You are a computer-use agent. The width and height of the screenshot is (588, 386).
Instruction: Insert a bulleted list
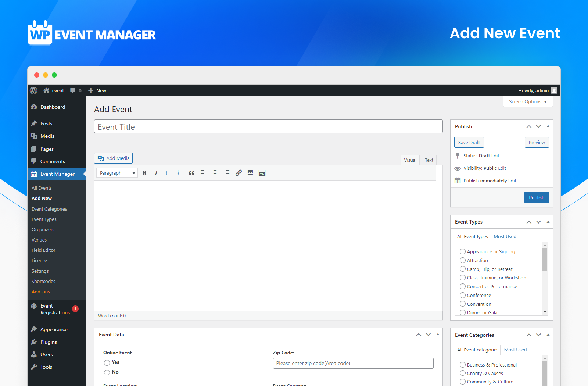[168, 173]
